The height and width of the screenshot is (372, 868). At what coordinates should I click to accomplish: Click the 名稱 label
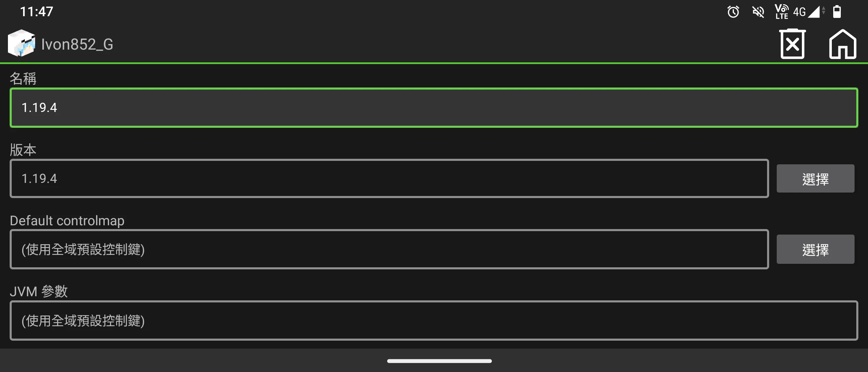(x=23, y=79)
